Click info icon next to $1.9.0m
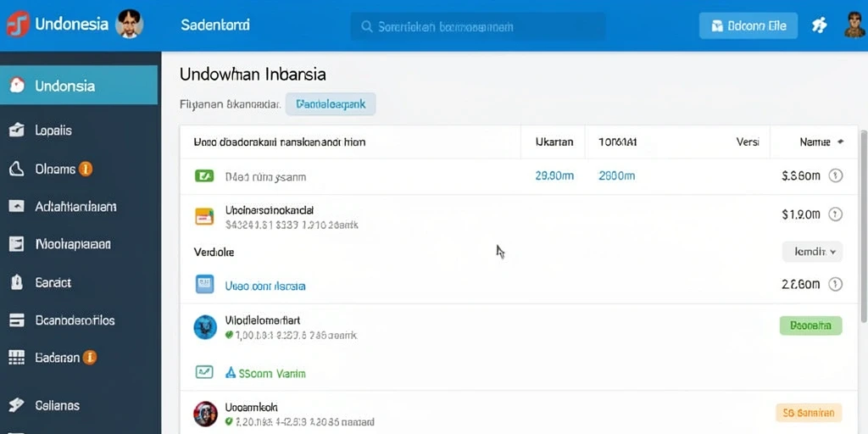This screenshot has width=868, height=434. click(x=835, y=214)
